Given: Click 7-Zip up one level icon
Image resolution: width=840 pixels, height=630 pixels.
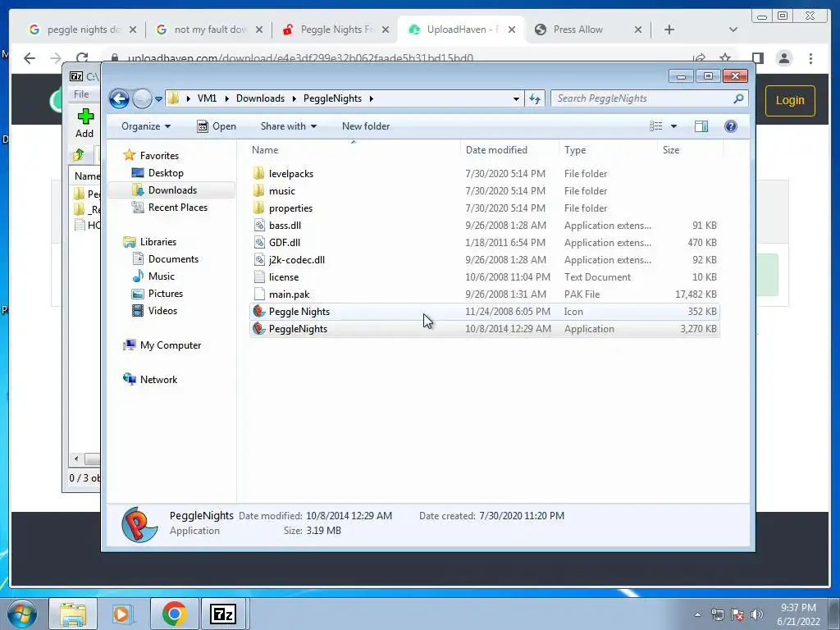Looking at the screenshot, I should pyautogui.click(x=79, y=155).
